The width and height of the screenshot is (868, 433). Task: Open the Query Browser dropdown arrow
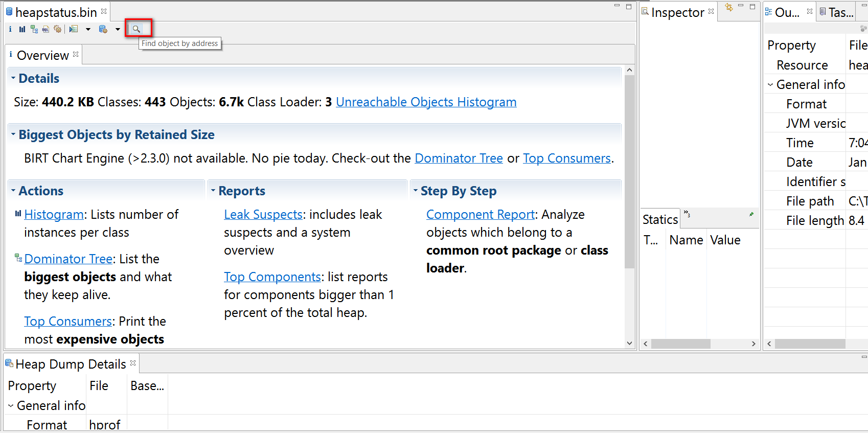(x=118, y=29)
